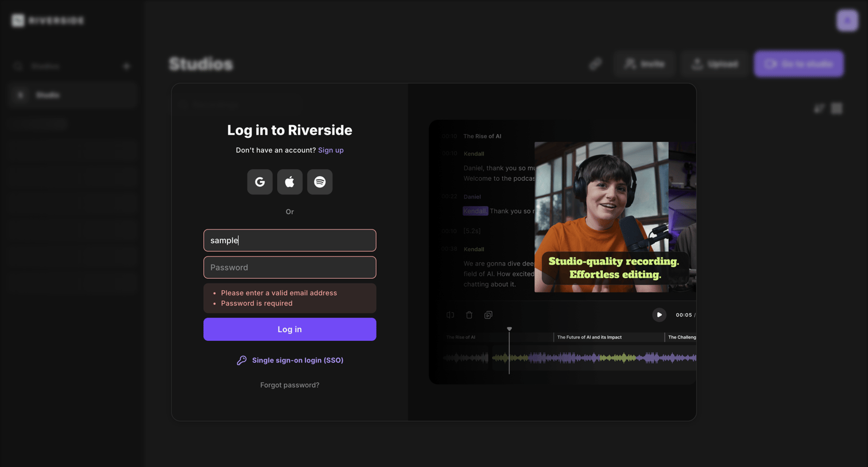
Task: Click the "Password is required" error message
Action: [257, 303]
